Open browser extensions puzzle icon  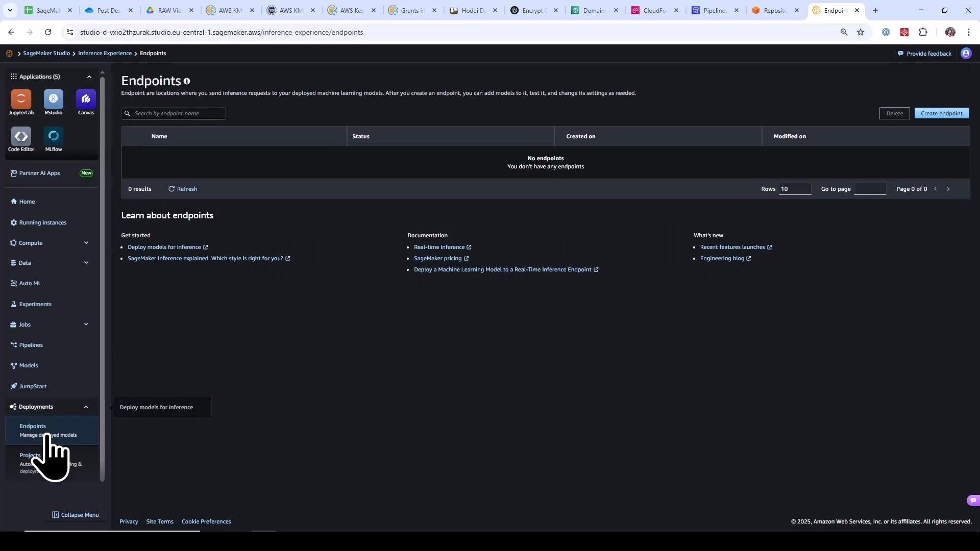tap(923, 32)
